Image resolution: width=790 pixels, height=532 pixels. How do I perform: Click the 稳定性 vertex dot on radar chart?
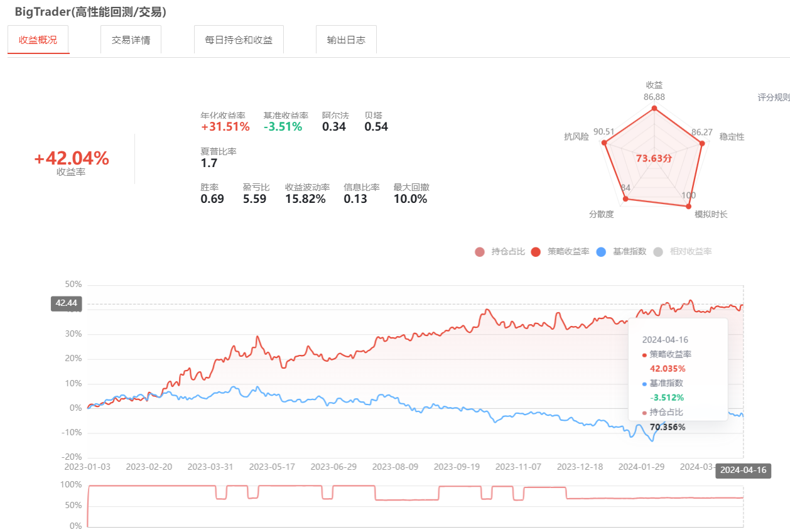pyautogui.click(x=702, y=143)
